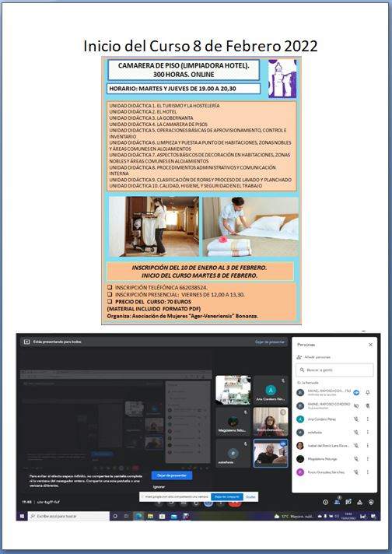392x554 pixels.
Task: Open more options for Ana Cordero Pérez
Action: 368,419
